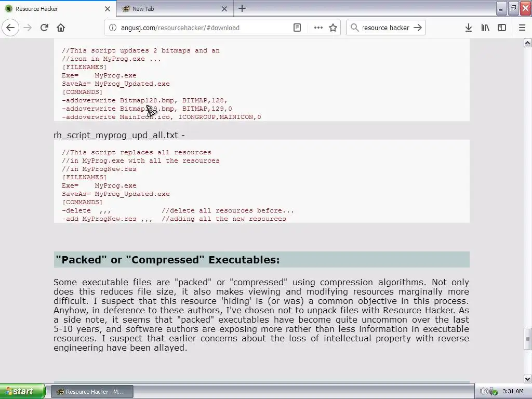532x399 pixels.
Task: Click "//This script updates 2 bitmaps" comment
Action: click(140, 50)
